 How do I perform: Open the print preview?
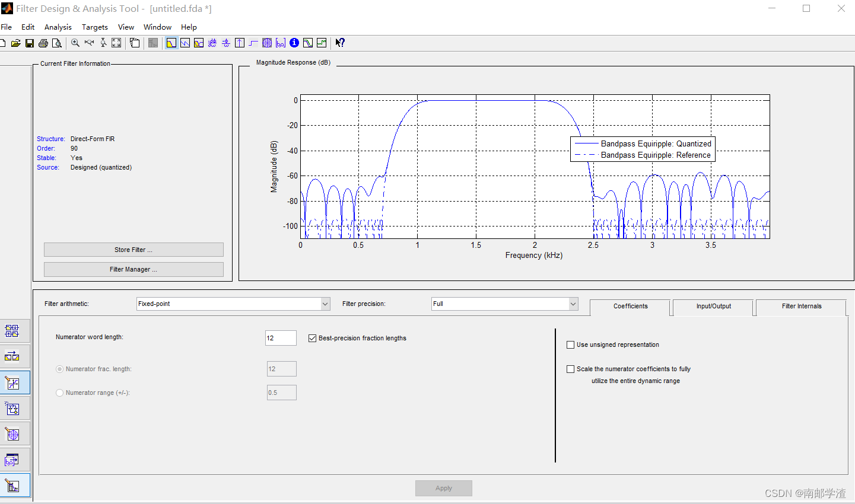(x=57, y=43)
